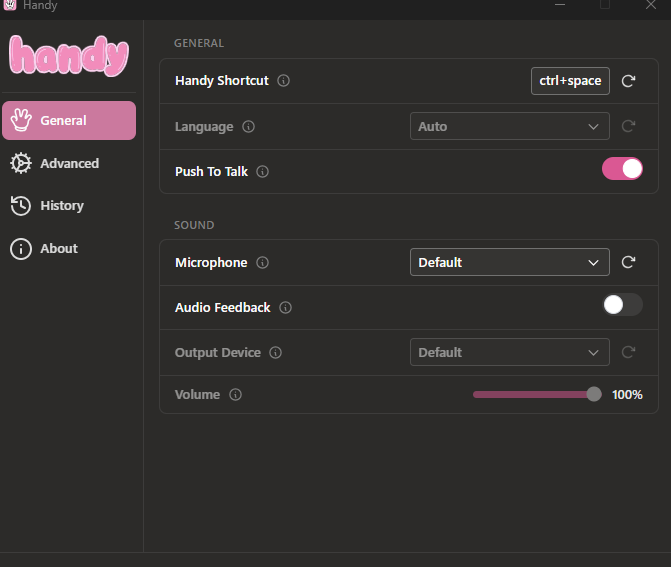
Task: Click the info icon beside Push To Talk
Action: point(263,172)
